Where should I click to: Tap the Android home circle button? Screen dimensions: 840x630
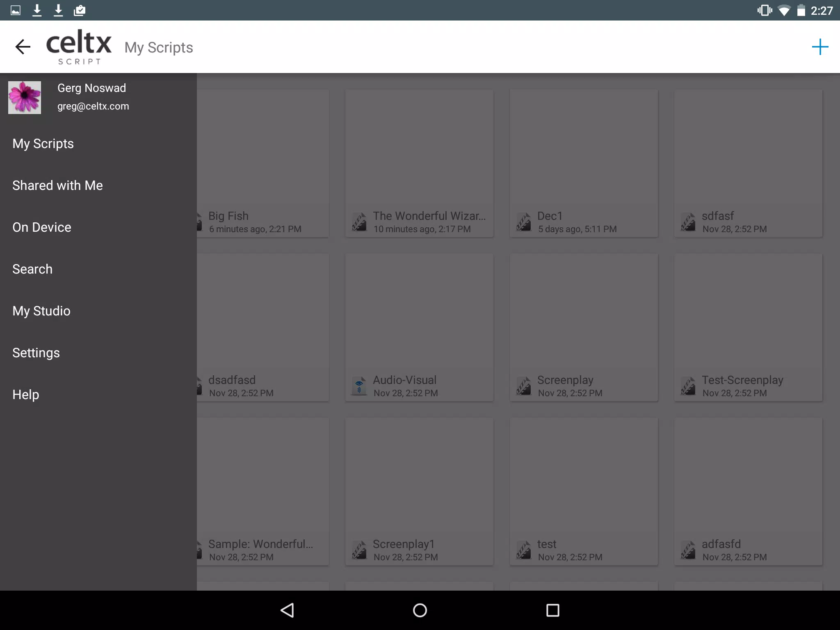[x=420, y=610]
